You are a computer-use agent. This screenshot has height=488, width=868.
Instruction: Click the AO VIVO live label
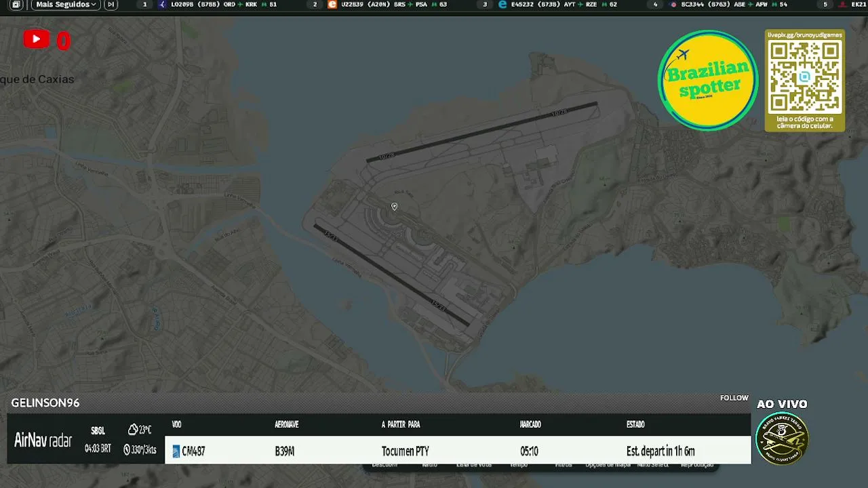click(x=782, y=404)
